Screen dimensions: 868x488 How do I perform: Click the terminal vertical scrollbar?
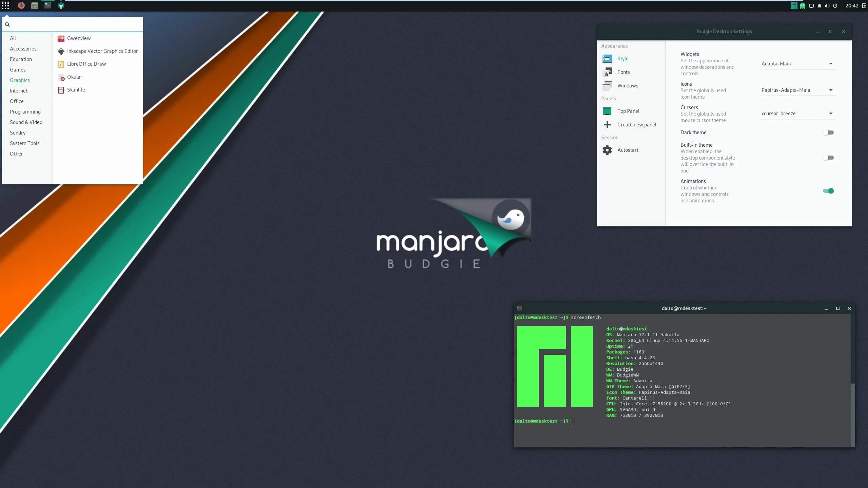[853, 381]
